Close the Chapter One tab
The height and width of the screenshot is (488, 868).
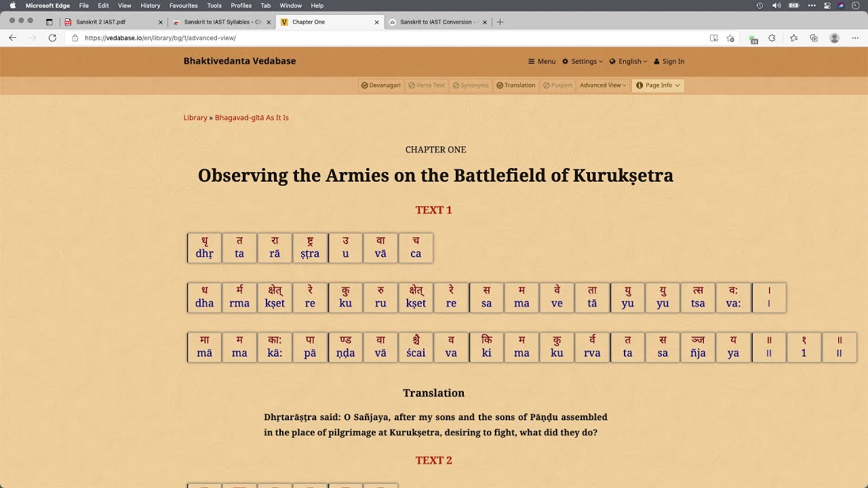point(377,22)
